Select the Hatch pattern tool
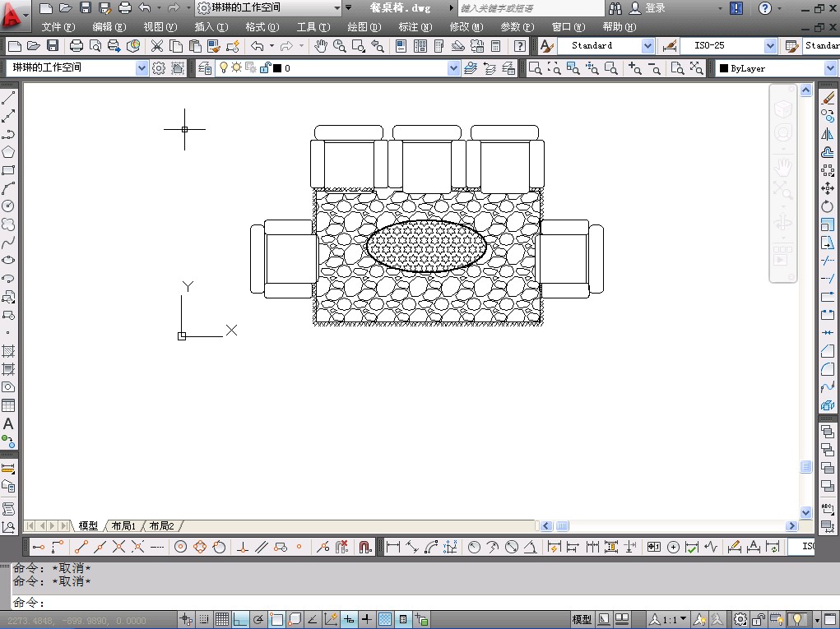The width and height of the screenshot is (840, 629). pyautogui.click(x=8, y=351)
